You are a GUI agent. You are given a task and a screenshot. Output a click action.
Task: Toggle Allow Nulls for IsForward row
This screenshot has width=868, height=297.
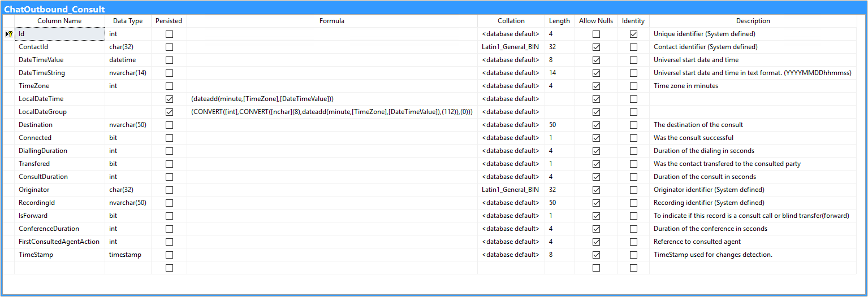596,216
